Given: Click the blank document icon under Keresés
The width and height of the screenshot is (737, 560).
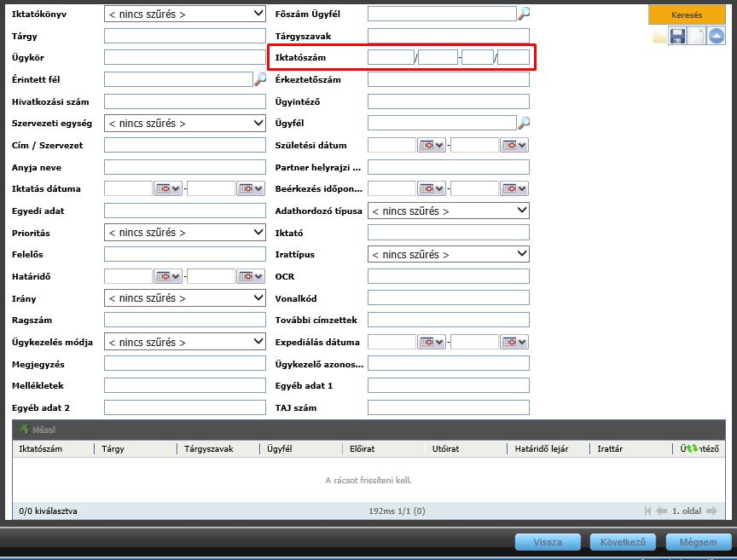Looking at the screenshot, I should click(x=697, y=36).
